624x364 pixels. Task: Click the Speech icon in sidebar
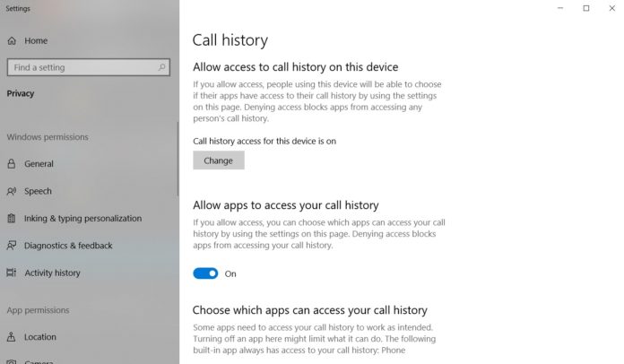(12, 191)
